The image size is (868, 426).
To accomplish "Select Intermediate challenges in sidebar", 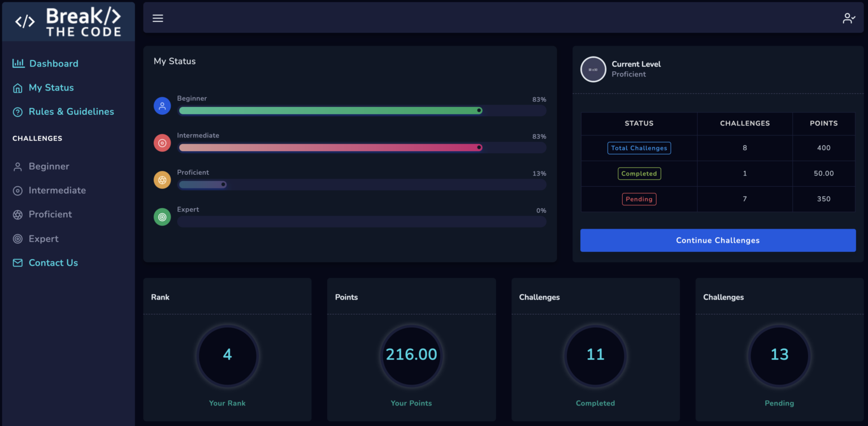I will click(x=57, y=190).
